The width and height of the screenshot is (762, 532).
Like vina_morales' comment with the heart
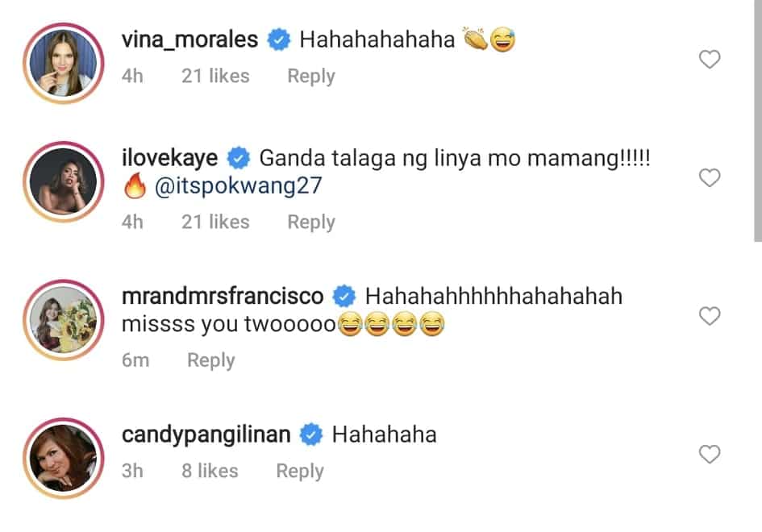pyautogui.click(x=709, y=60)
